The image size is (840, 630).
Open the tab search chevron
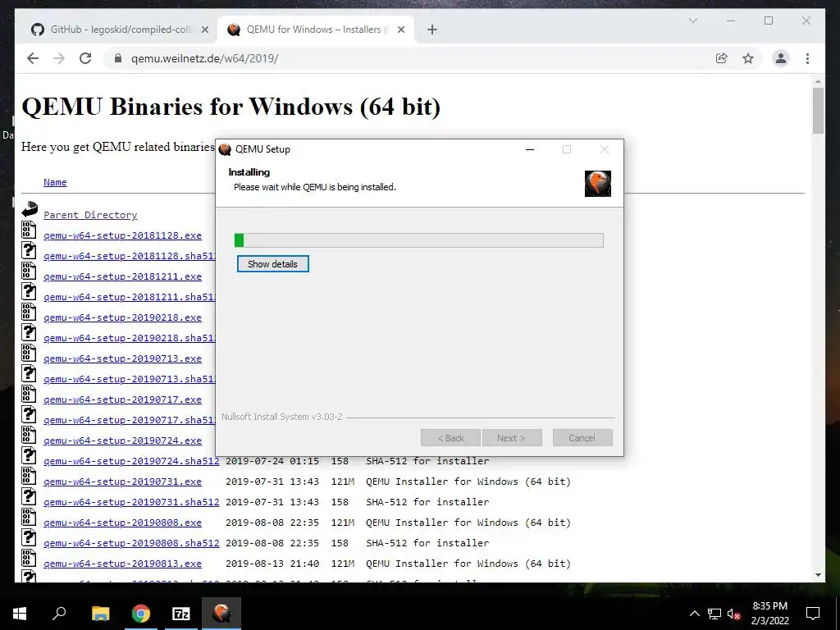pos(692,21)
